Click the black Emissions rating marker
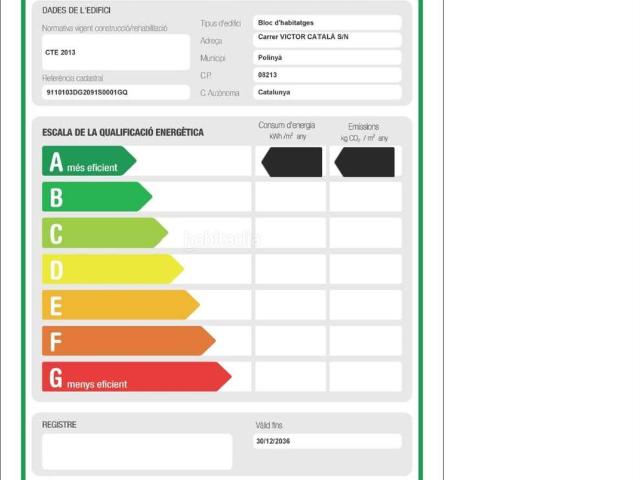This screenshot has height=480, width=640. 365,162
